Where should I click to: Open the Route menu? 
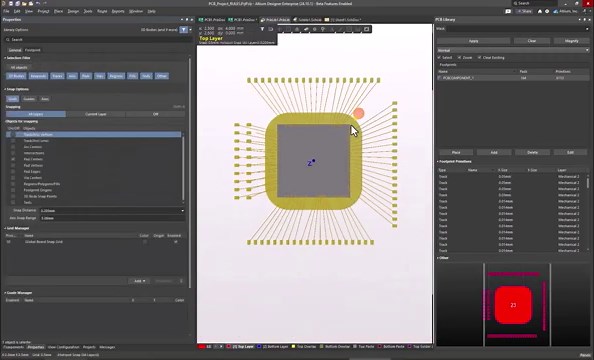click(102, 11)
